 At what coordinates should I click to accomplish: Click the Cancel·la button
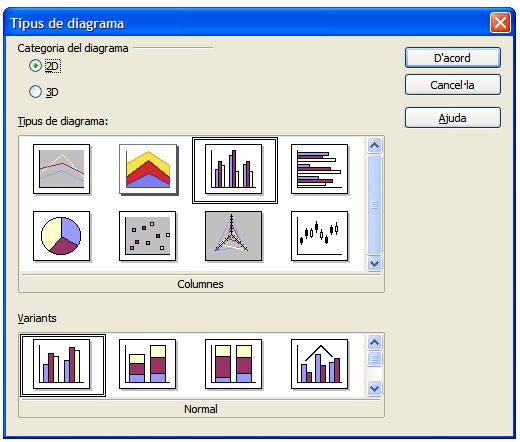(x=453, y=85)
